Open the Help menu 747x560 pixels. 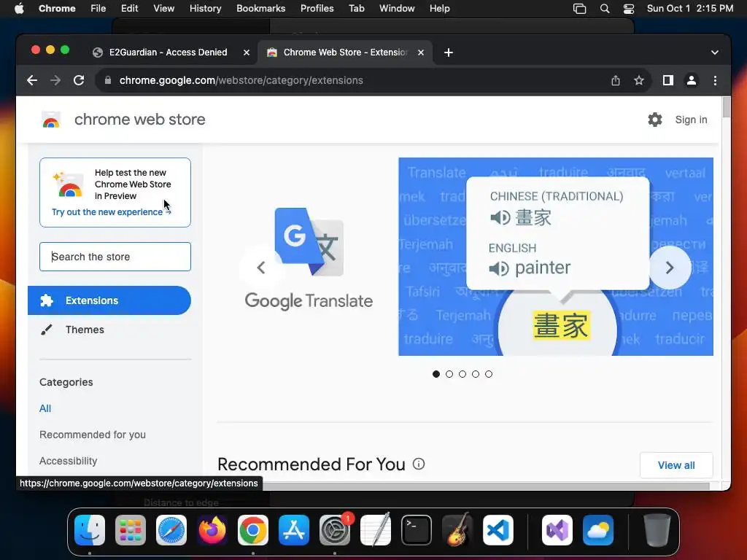click(439, 9)
